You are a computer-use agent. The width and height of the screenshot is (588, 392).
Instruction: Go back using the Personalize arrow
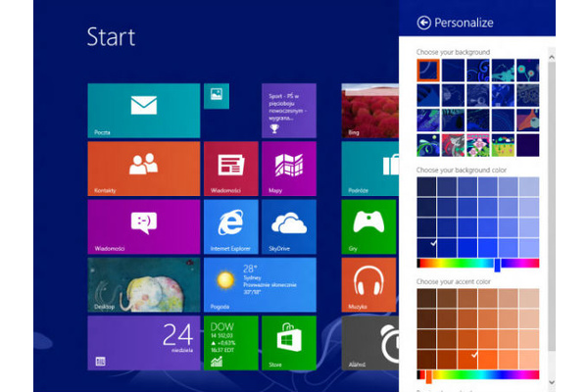point(423,23)
